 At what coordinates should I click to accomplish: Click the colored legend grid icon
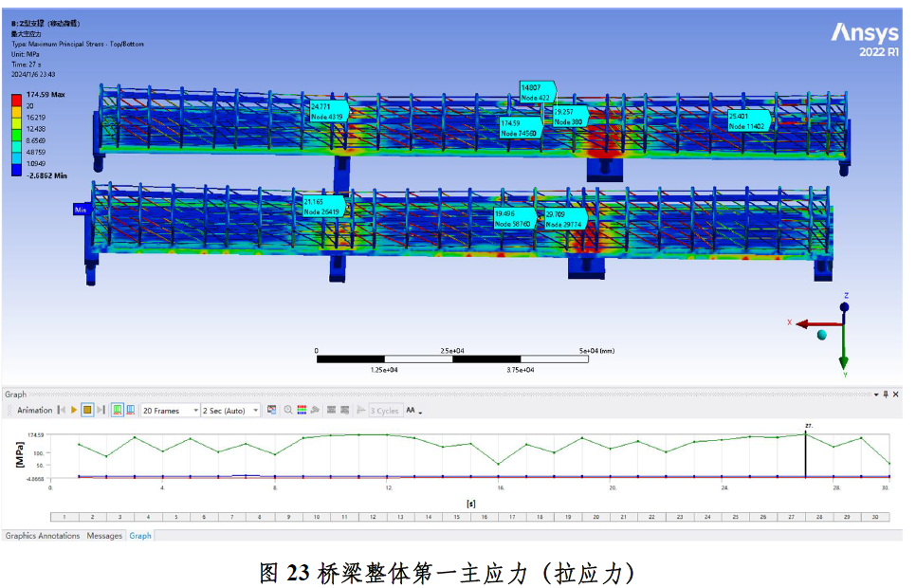302,411
